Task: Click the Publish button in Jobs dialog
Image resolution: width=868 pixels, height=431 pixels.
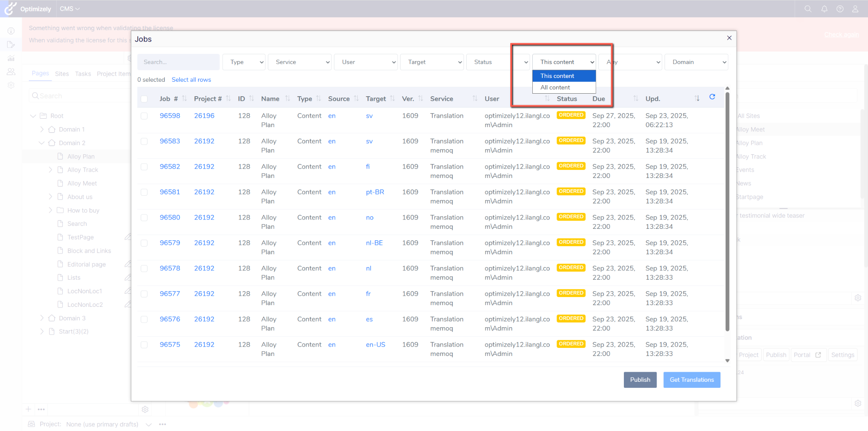Action: point(640,380)
